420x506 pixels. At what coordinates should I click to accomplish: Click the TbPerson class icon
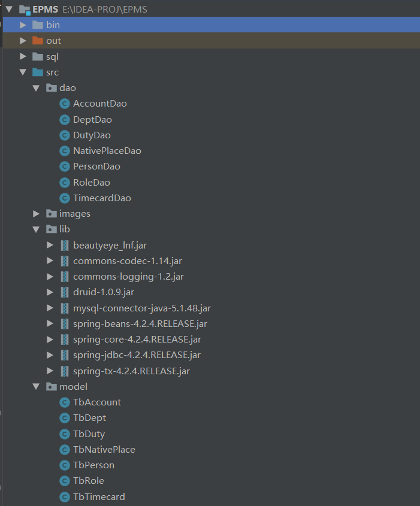(65, 465)
